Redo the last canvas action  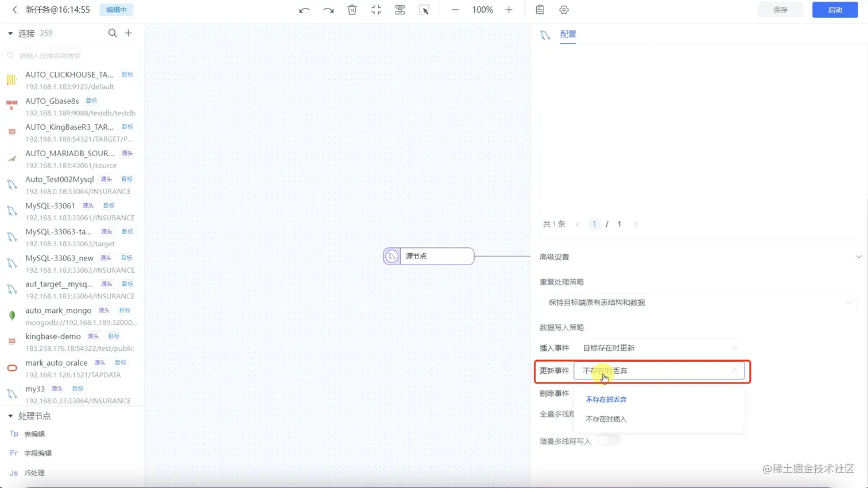(x=328, y=10)
